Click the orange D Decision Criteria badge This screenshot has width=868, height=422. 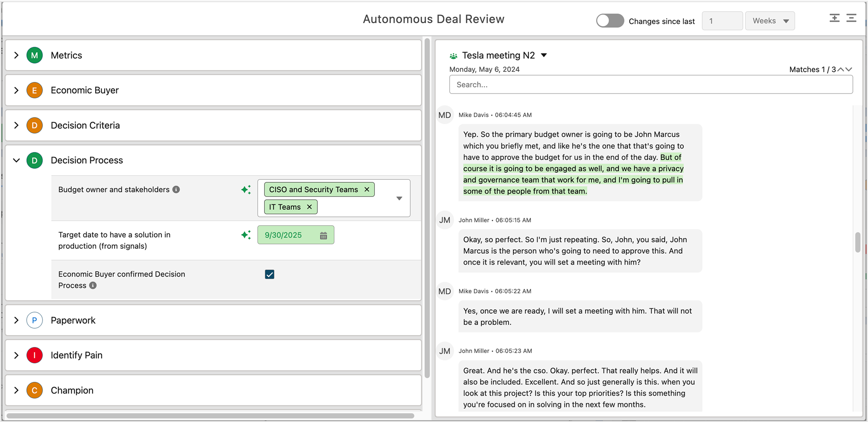point(34,125)
